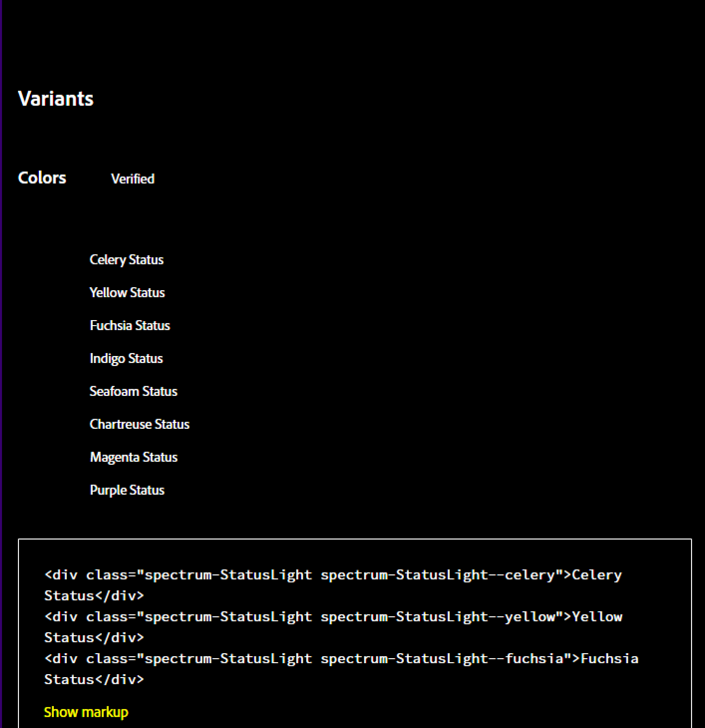This screenshot has width=705, height=728.
Task: Select the Yellow Status label
Action: 127,293
